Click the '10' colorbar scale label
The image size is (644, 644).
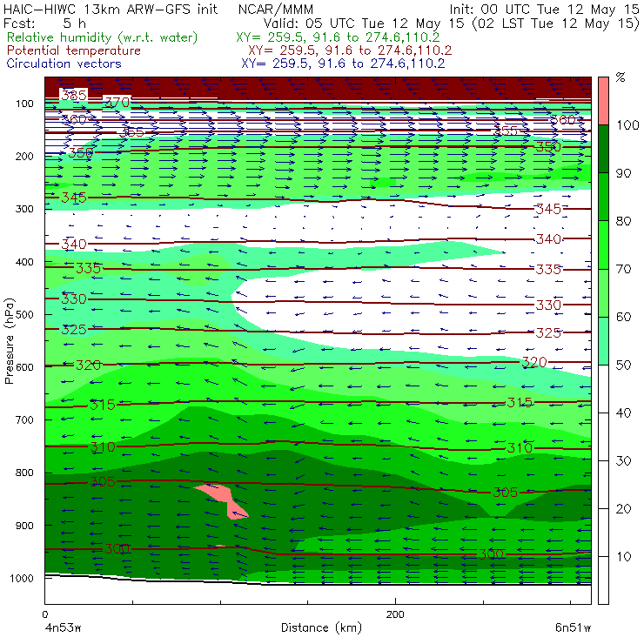click(623, 557)
